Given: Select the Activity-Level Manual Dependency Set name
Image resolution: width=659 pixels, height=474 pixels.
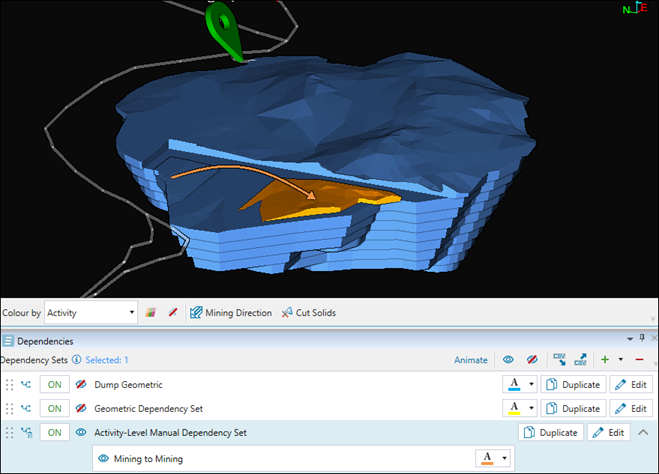Looking at the screenshot, I should 170,432.
